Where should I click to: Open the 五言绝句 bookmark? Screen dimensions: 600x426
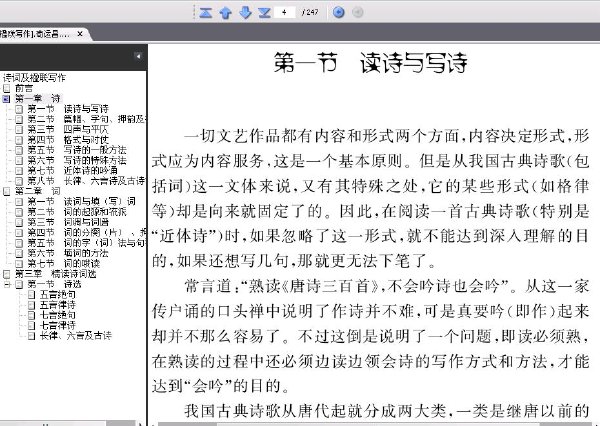(58, 295)
